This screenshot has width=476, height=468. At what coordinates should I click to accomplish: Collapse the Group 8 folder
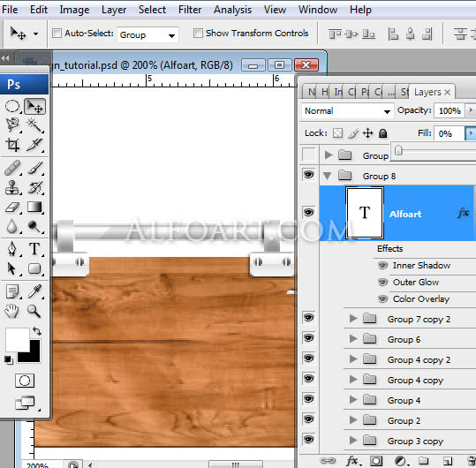(x=328, y=176)
